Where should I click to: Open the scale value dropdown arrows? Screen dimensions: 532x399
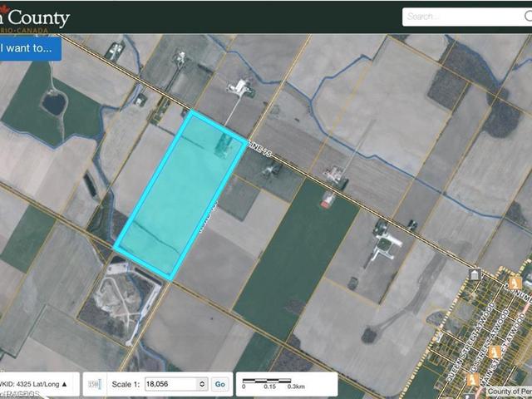point(201,384)
